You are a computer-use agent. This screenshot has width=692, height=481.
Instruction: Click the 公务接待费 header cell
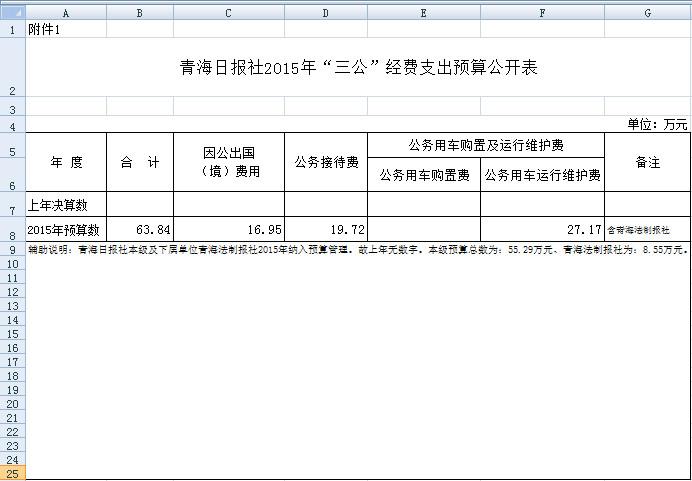coord(326,162)
